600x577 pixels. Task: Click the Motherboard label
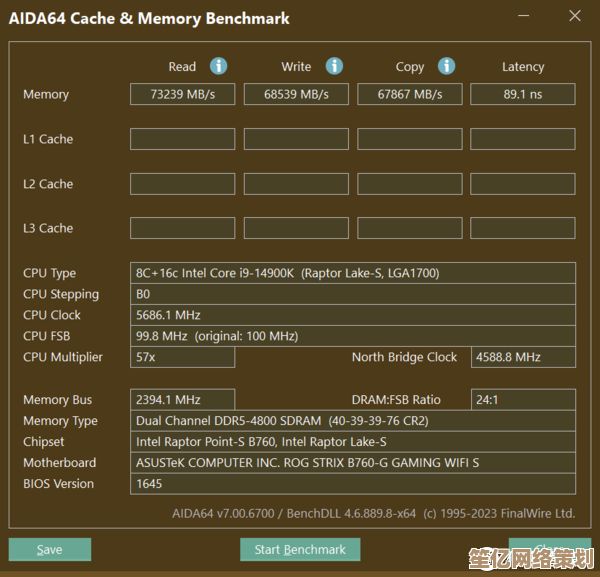tap(60, 463)
